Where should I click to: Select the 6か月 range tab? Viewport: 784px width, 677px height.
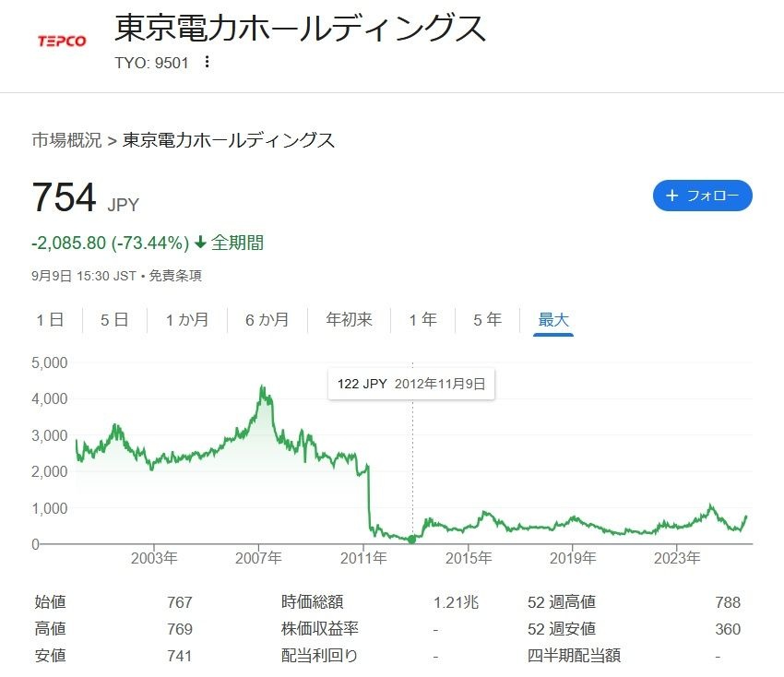[x=267, y=319]
